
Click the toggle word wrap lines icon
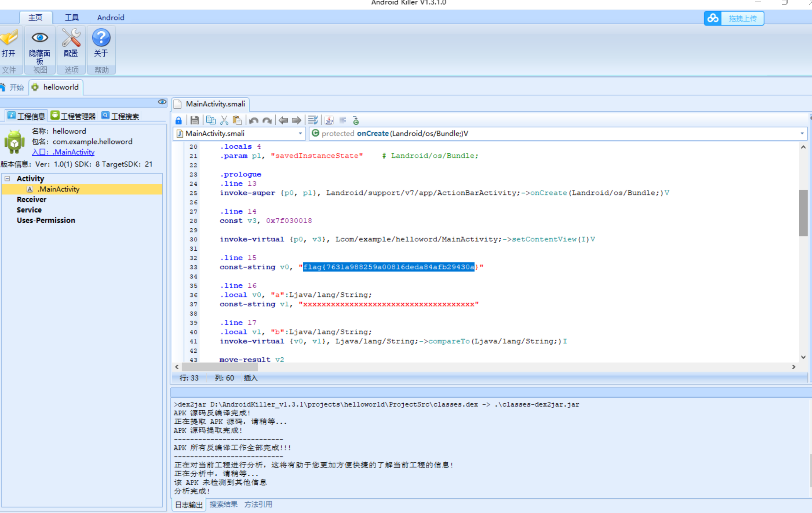click(x=313, y=120)
